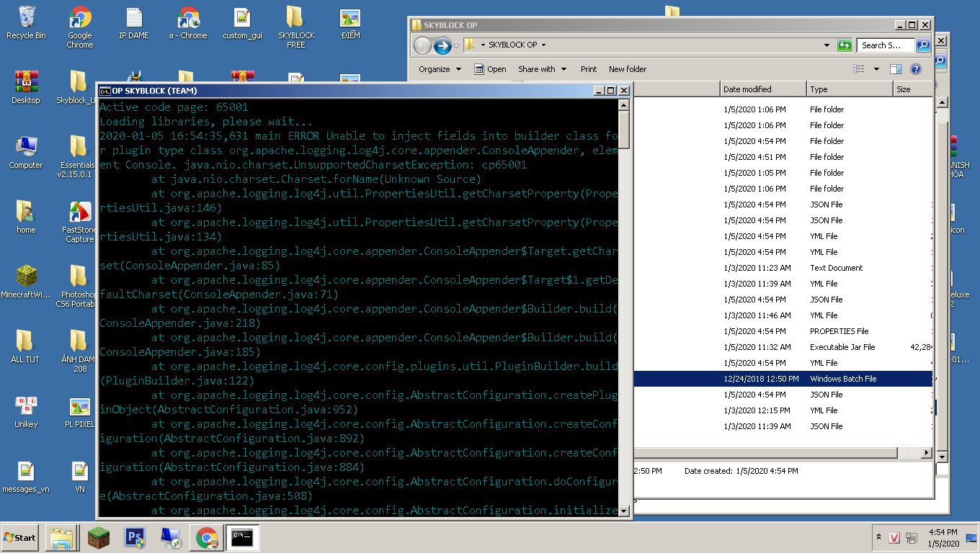
Task: Click the green Refresh button by address bar
Action: (x=845, y=45)
